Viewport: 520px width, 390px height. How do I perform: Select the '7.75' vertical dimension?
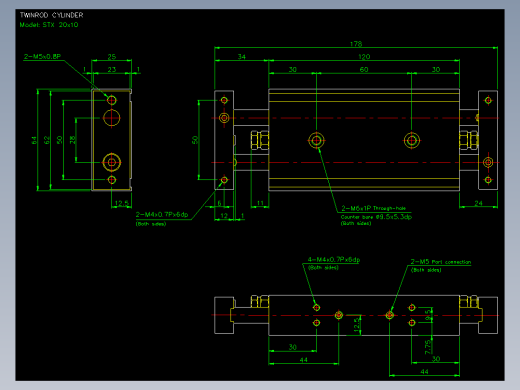[428, 347]
